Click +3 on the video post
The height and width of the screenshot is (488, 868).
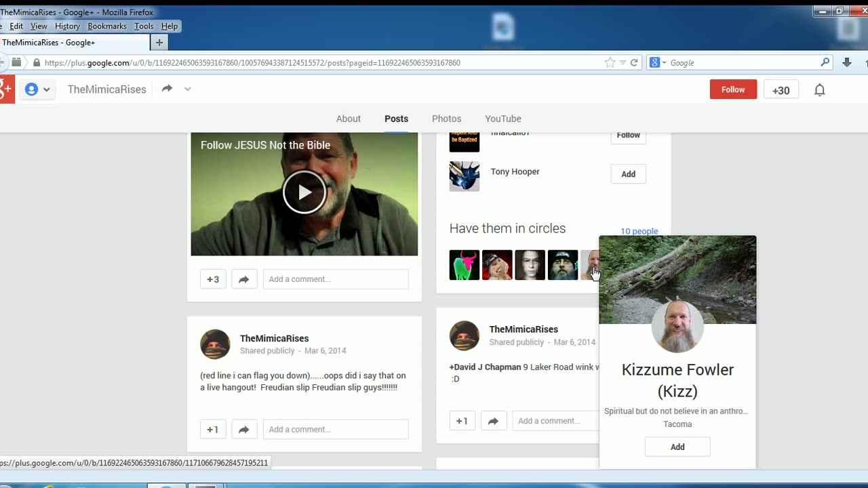coord(213,279)
